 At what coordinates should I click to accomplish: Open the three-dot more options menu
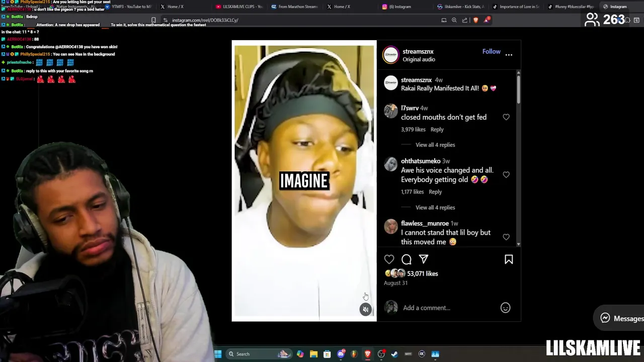tap(509, 55)
